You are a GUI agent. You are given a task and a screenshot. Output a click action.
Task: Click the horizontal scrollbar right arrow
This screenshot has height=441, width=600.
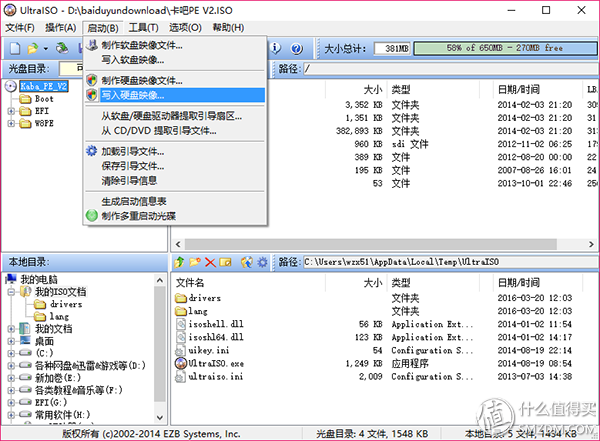[591, 244]
